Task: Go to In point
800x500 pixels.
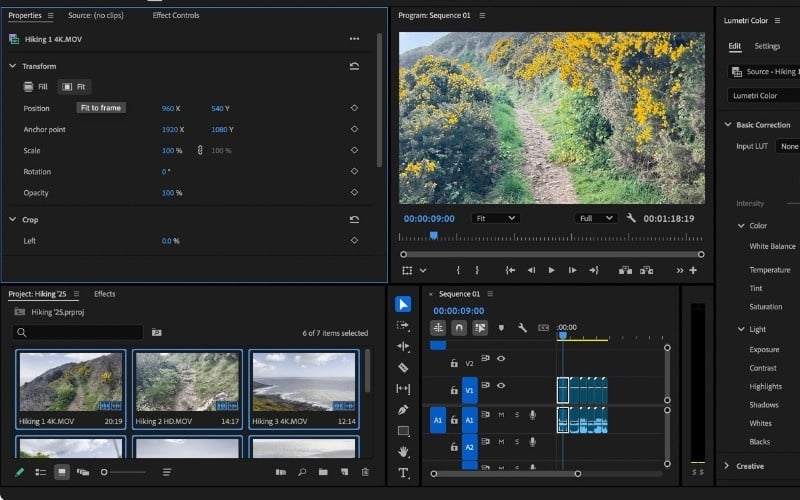Action: coord(510,270)
